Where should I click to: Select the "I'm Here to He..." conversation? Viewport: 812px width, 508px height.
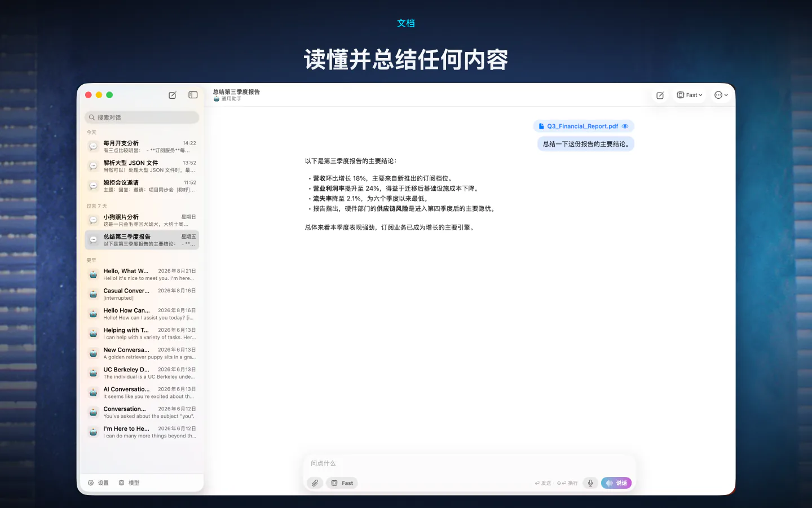pyautogui.click(x=142, y=432)
